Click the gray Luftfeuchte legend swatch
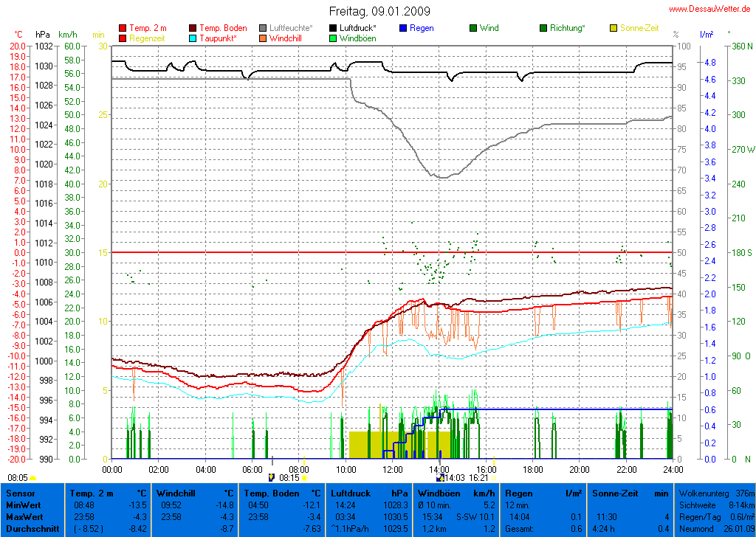Viewport: 756px width, 537px height. (x=263, y=28)
